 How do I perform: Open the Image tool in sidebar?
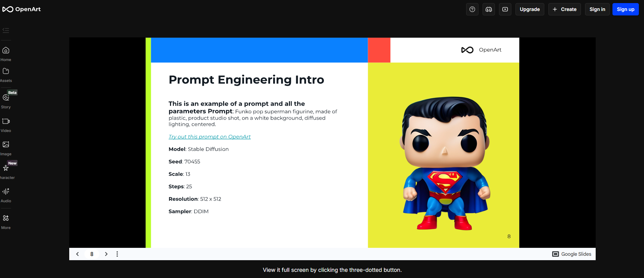6,148
